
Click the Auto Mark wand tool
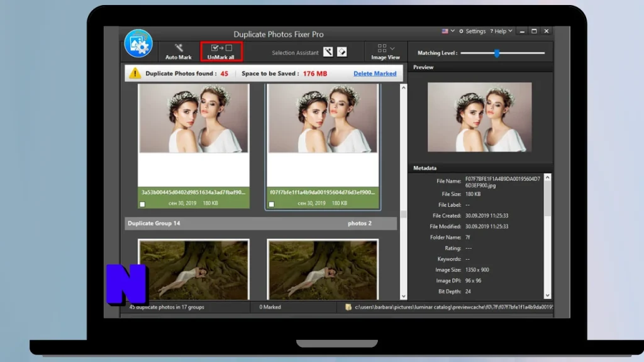pos(178,52)
